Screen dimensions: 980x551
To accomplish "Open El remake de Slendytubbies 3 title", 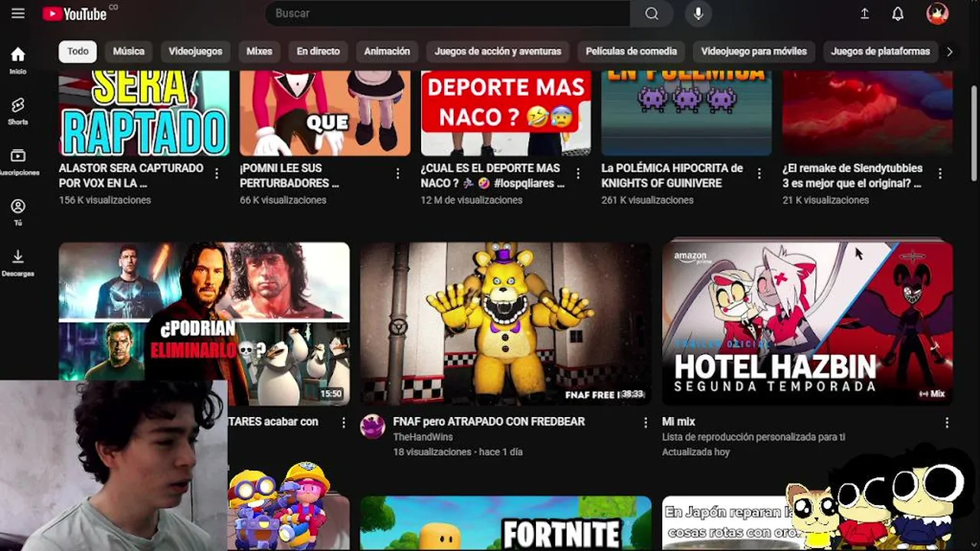I will pos(852,175).
